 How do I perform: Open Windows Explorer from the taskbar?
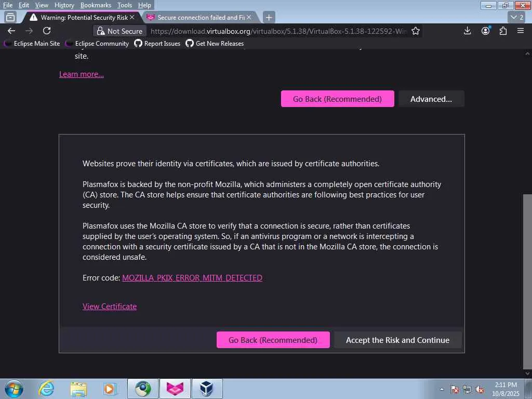tap(78, 389)
